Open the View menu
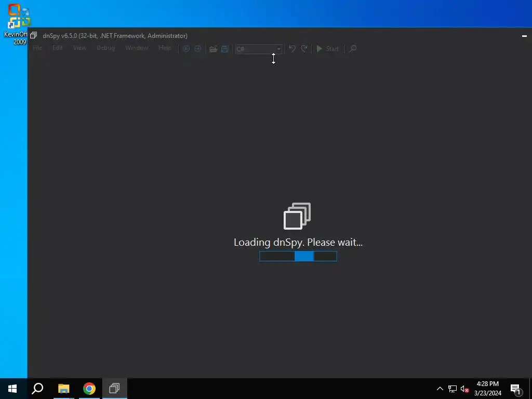The width and height of the screenshot is (532, 399). click(79, 48)
